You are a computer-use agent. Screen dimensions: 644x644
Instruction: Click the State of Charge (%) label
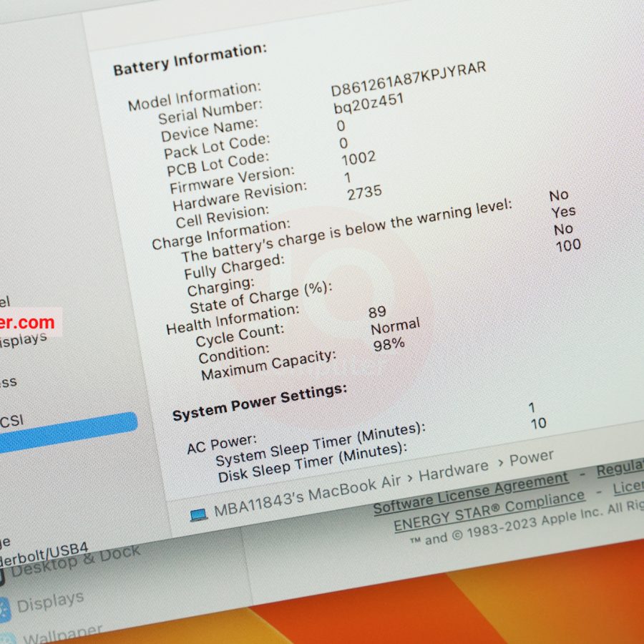tap(260, 297)
